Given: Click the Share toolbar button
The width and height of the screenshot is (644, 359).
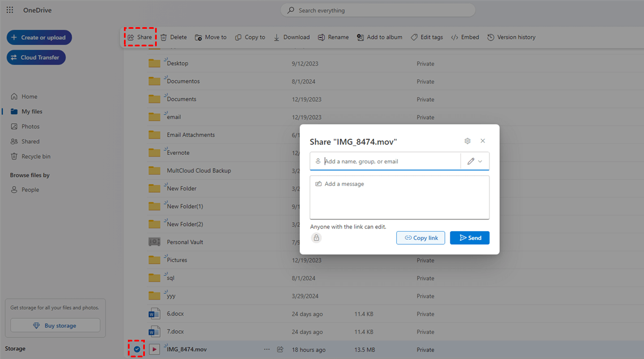Looking at the screenshot, I should point(140,37).
